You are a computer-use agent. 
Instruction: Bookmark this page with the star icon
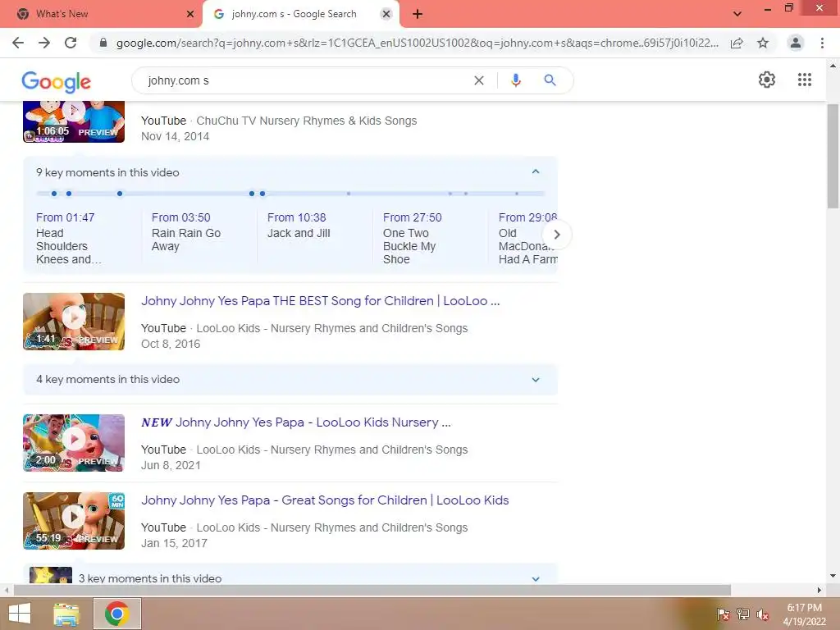(763, 43)
